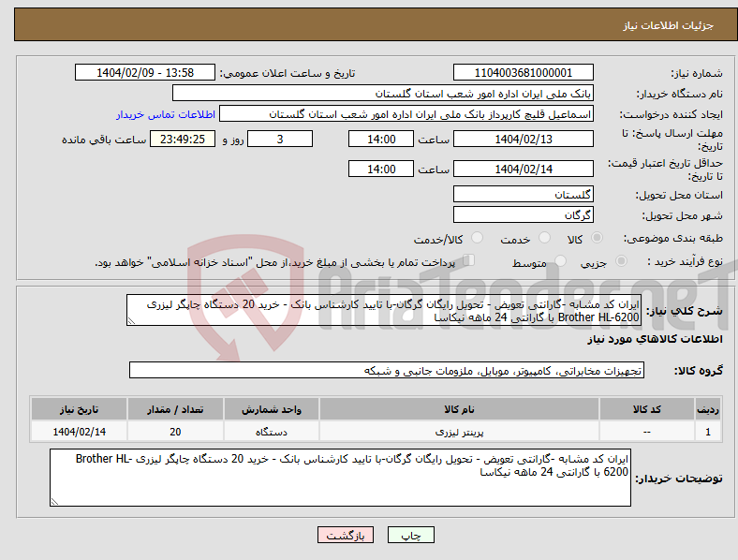Screen dimensions: 738x560
Task: Click the announcement date field 1404/02/09 - 13:58
Action: [x=145, y=73]
